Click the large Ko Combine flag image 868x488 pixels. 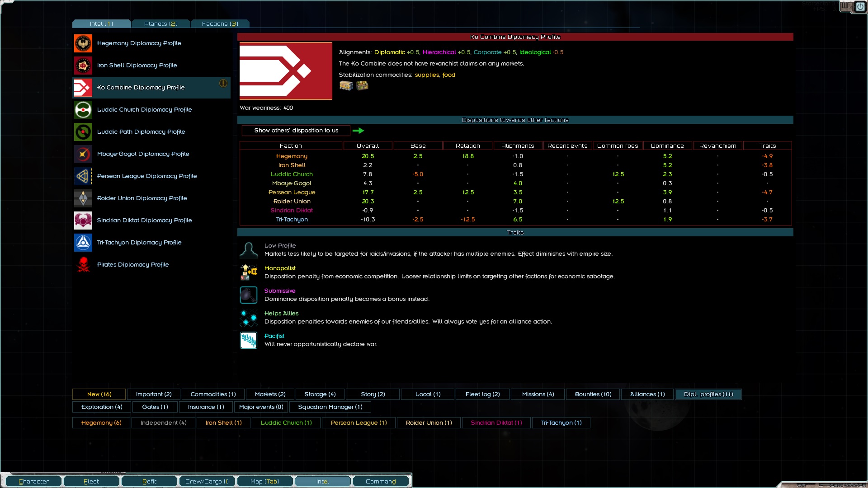point(286,71)
